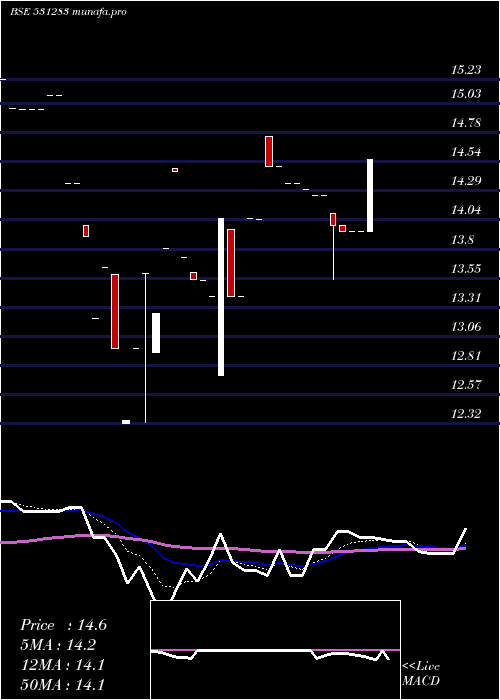Click the 14.78 price axis label

click(466, 123)
